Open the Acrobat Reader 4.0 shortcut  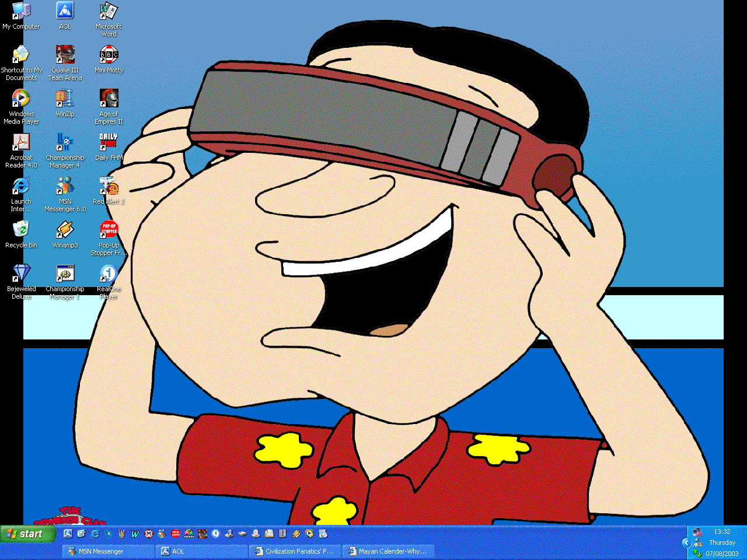(21, 150)
